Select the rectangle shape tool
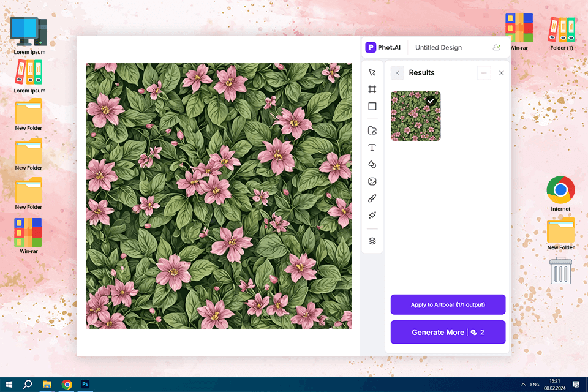The height and width of the screenshot is (392, 588). pyautogui.click(x=372, y=106)
